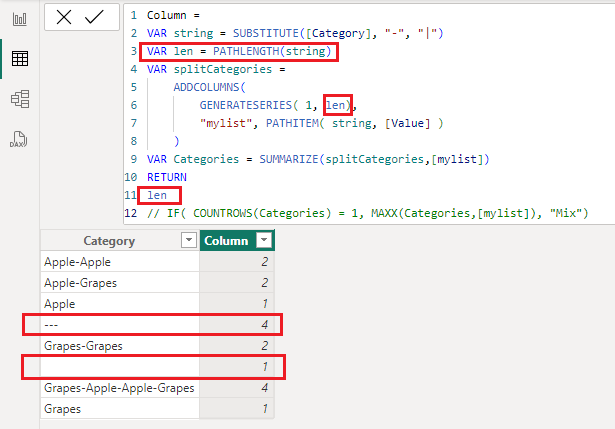Screen dimensions: 615x429
Task: Click ADDCOLUMNS function on line 5
Action: tap(206, 87)
